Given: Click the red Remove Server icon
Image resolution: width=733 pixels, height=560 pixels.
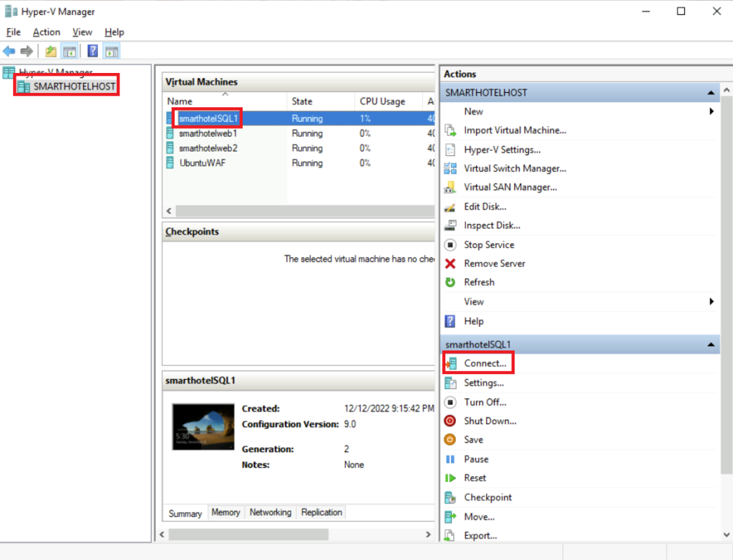Looking at the screenshot, I should pos(450,264).
